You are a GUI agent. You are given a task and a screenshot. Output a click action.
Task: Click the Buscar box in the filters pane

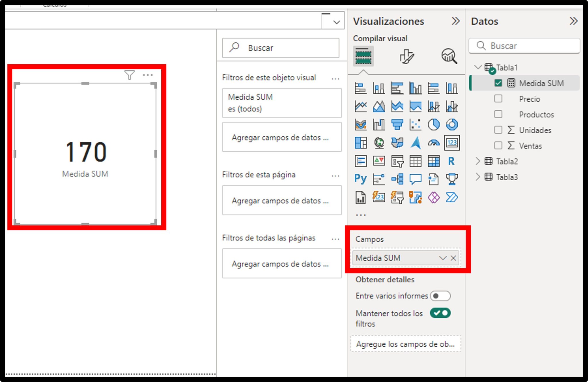click(x=281, y=48)
